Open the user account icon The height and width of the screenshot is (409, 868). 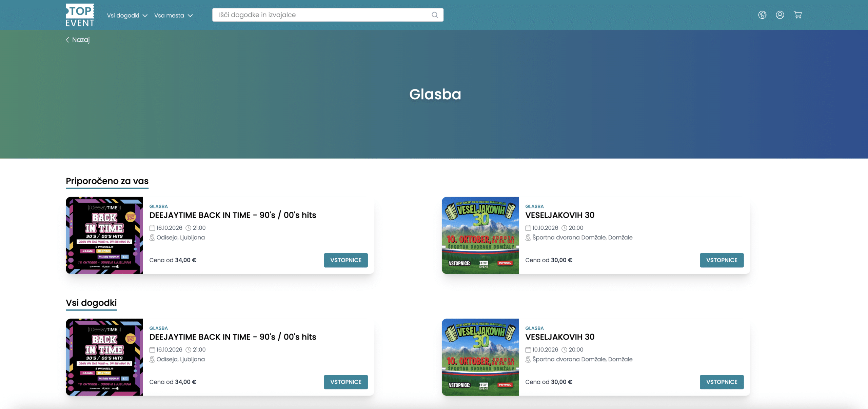(x=780, y=15)
